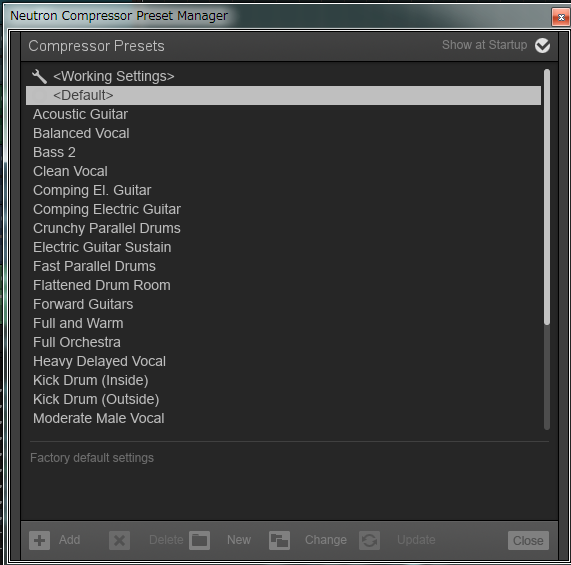Click the Update label

pyautogui.click(x=416, y=540)
